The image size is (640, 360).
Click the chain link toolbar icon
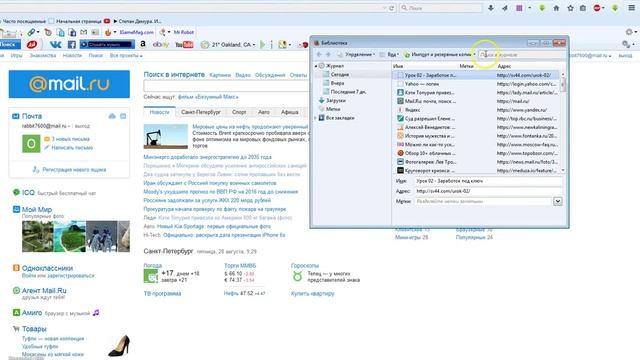click(31, 32)
